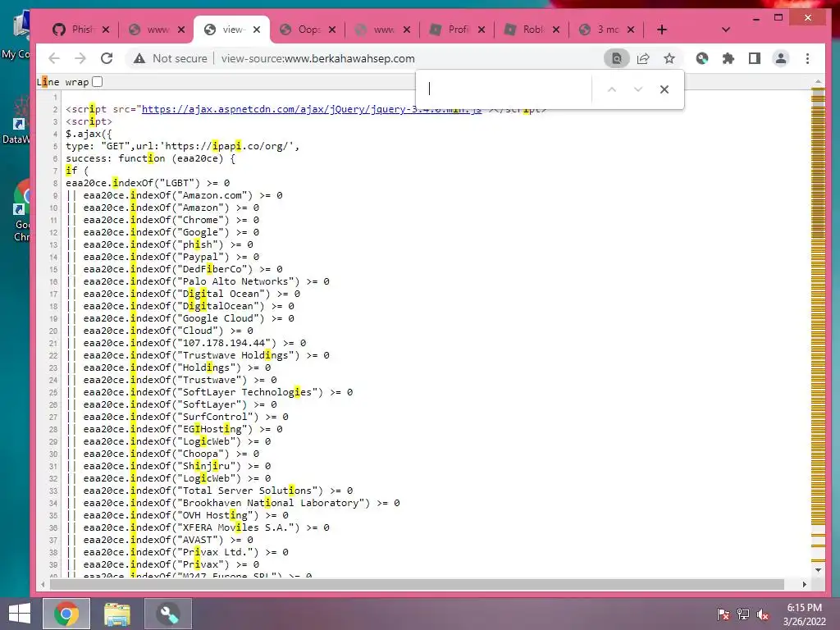Image resolution: width=840 pixels, height=630 pixels.
Task: Open the Chrome profile avatar menu
Action: [781, 58]
